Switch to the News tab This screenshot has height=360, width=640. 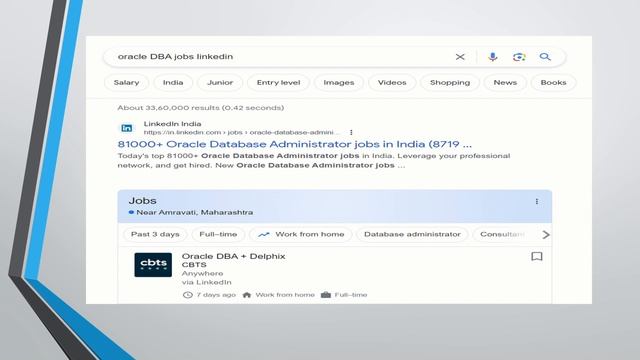coord(505,82)
